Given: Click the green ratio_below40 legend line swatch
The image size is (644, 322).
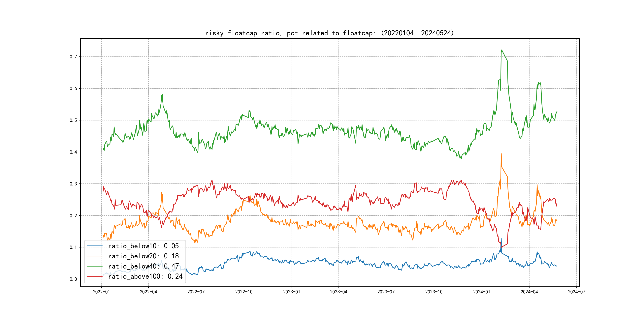Looking at the screenshot, I should tap(94, 266).
